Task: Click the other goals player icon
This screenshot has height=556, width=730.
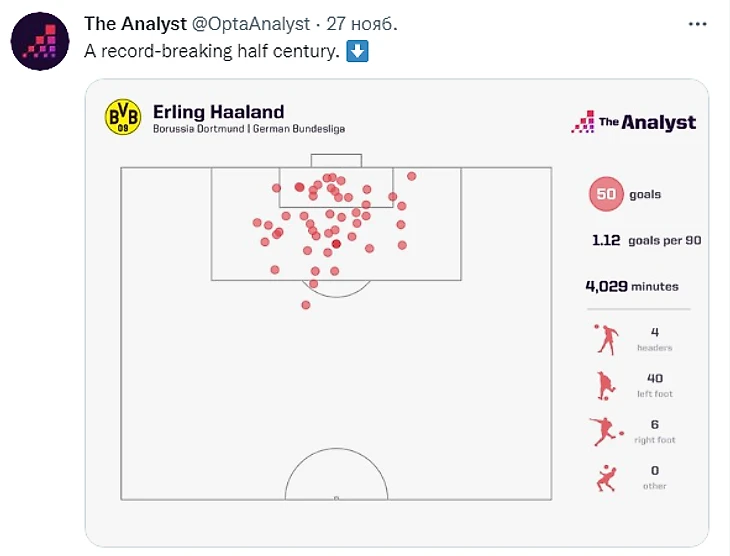Action: 605,477
